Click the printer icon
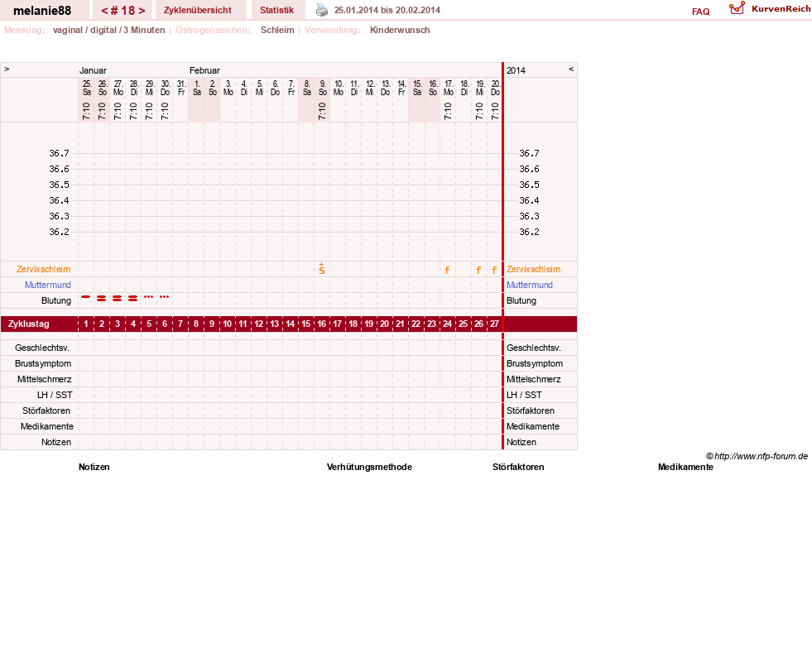Image resolution: width=812 pixels, height=648 pixels. point(322,10)
